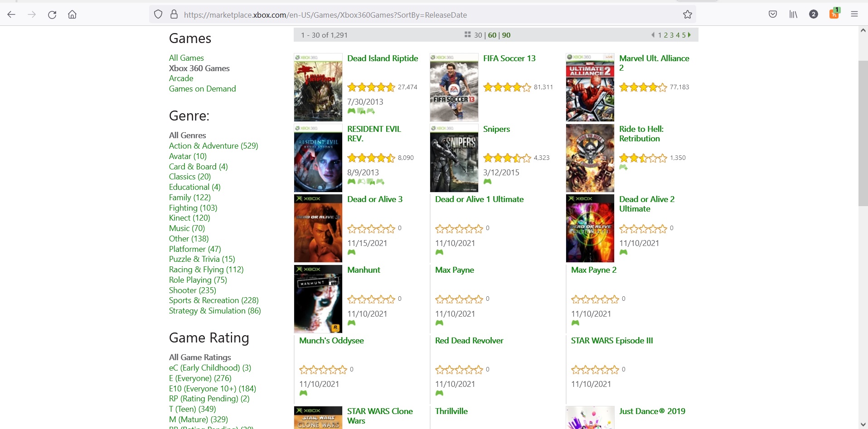Go to next page arrow in pager
Screen dimensions: 868x429
689,35
